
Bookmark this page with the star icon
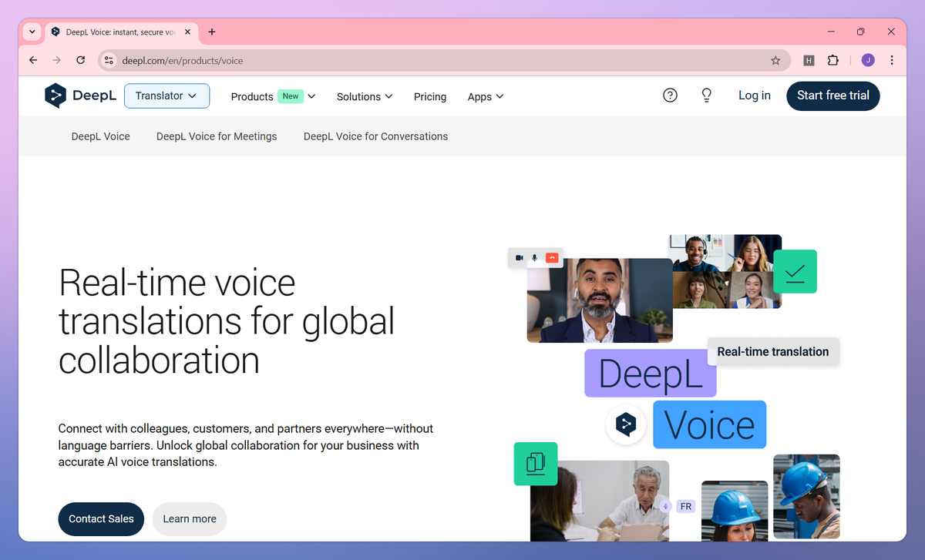[x=775, y=59]
